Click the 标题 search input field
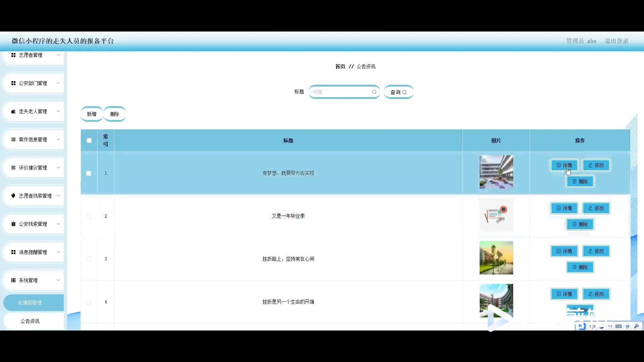Image resolution: width=644 pixels, height=362 pixels. pos(340,92)
